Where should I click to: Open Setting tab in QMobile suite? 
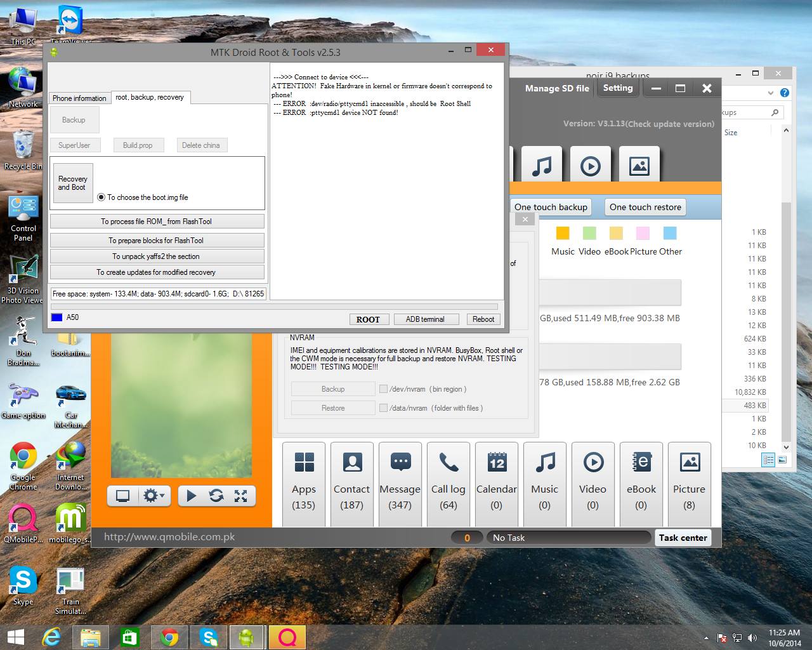(618, 88)
